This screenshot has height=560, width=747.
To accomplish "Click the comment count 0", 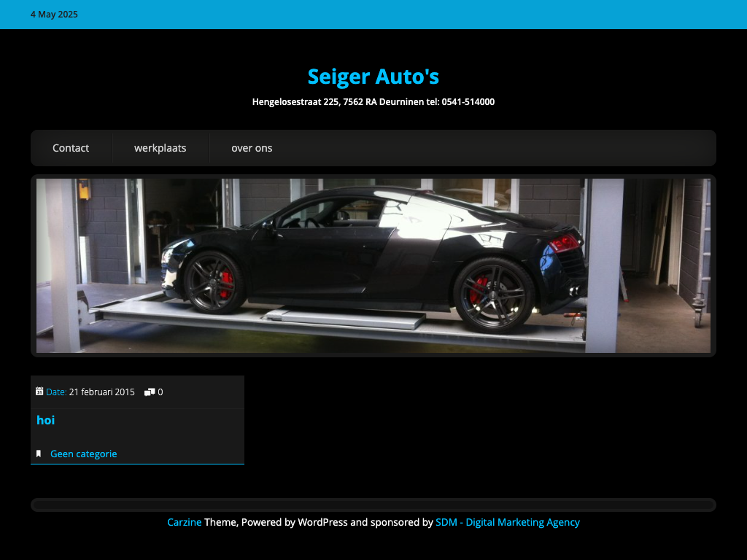I will [x=160, y=392].
